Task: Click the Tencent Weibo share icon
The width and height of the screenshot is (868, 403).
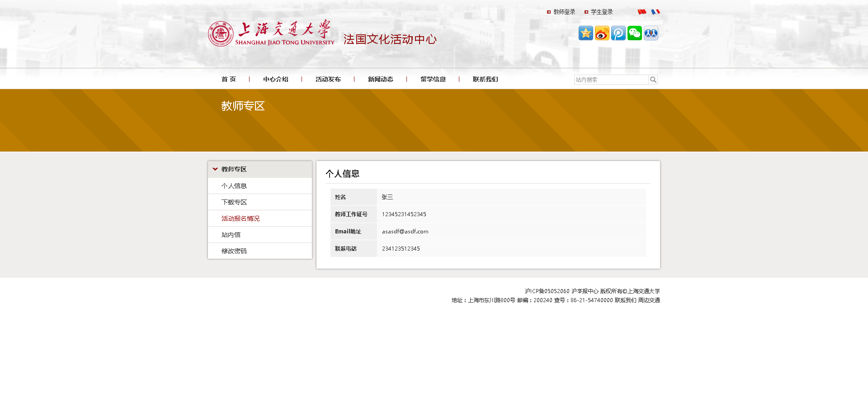Action: pos(618,33)
